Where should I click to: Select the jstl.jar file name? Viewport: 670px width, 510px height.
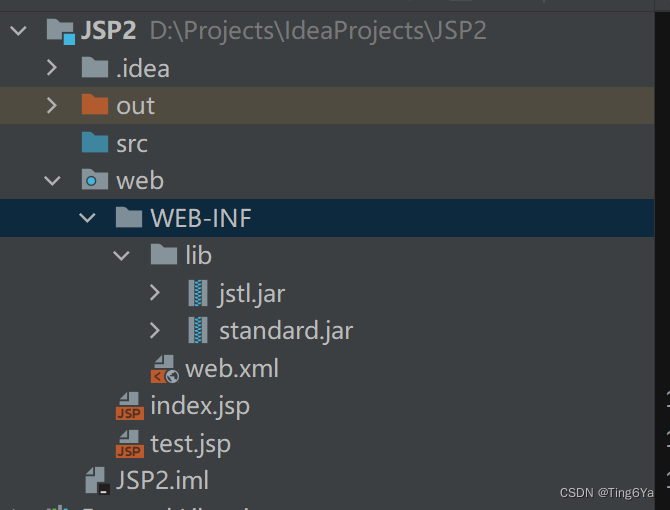252,294
